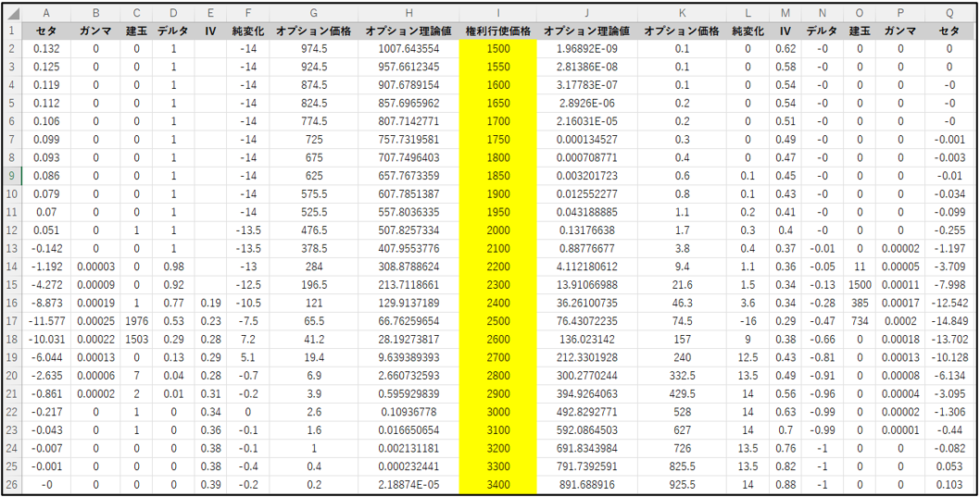Select the cell with value 891.688916
This screenshot has width=980, height=497.
(x=586, y=486)
